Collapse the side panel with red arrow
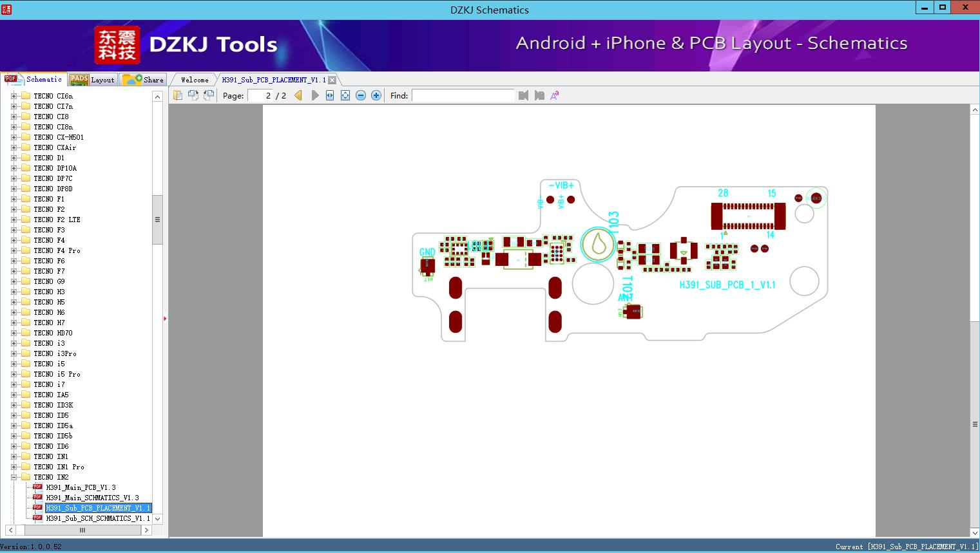The width and height of the screenshot is (980, 553). [x=165, y=318]
